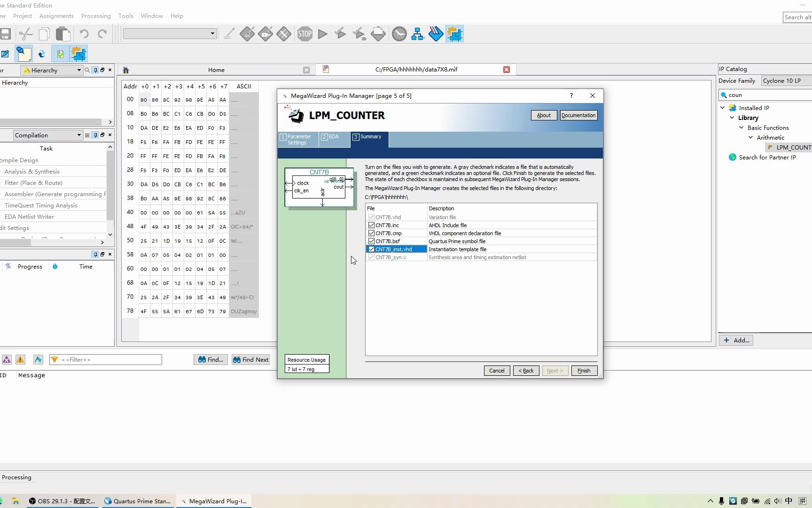
Task: Click the Find Next button
Action: coord(250,360)
